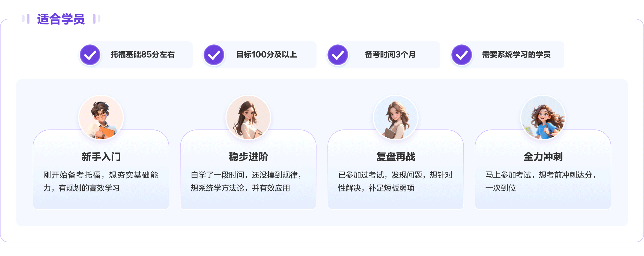Open the 稳步进阶 card title
The width and height of the screenshot is (644, 256).
point(248,157)
